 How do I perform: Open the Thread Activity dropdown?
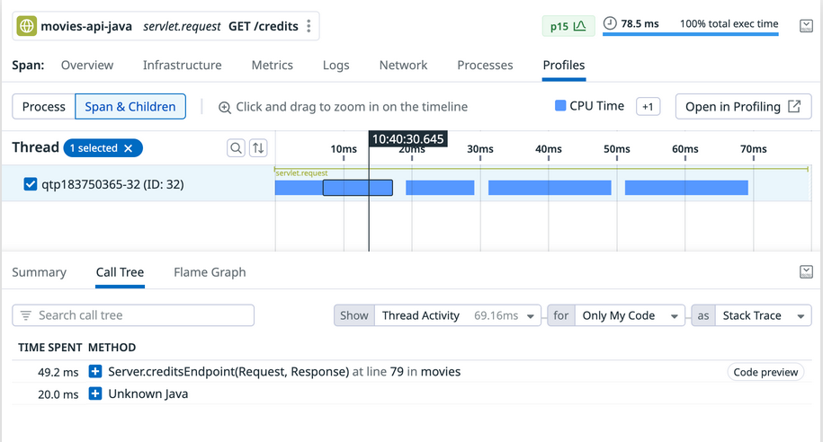[x=458, y=316]
